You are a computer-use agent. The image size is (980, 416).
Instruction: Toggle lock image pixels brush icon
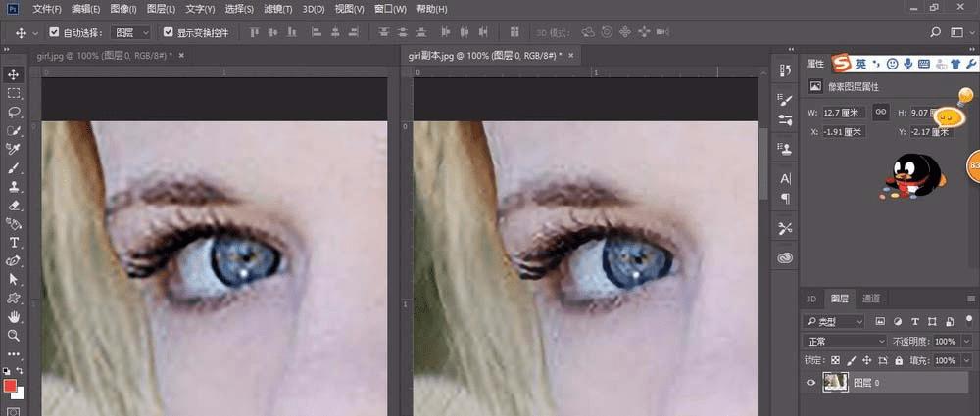pyautogui.click(x=851, y=360)
